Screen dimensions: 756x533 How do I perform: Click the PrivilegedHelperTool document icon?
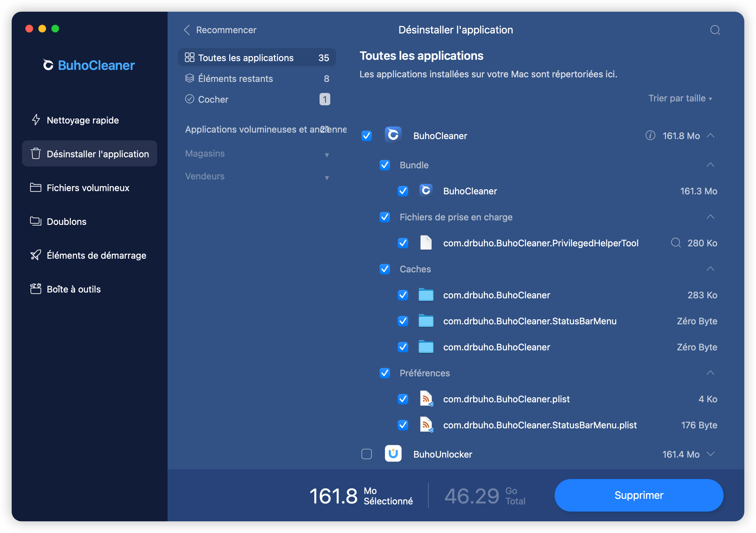(x=426, y=242)
